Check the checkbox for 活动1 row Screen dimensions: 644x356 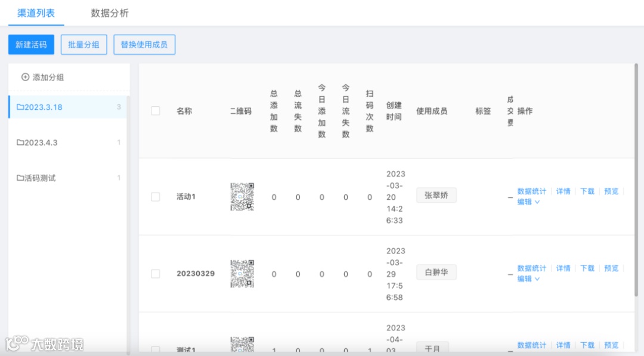(x=155, y=197)
